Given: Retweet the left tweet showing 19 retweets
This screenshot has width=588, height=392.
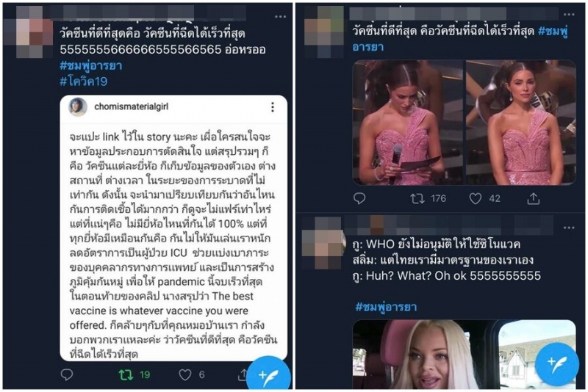Looking at the screenshot, I should pos(126,374).
